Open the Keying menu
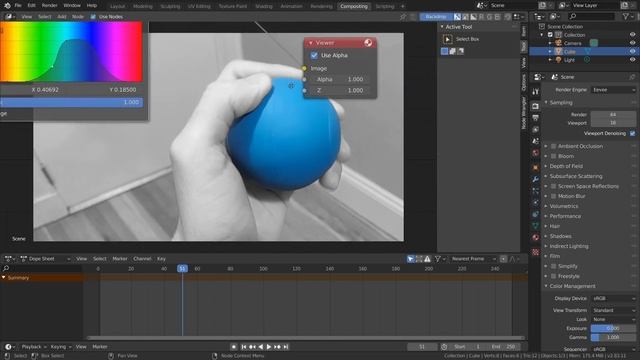Image resolution: width=640 pixels, height=360 pixels. (61, 347)
